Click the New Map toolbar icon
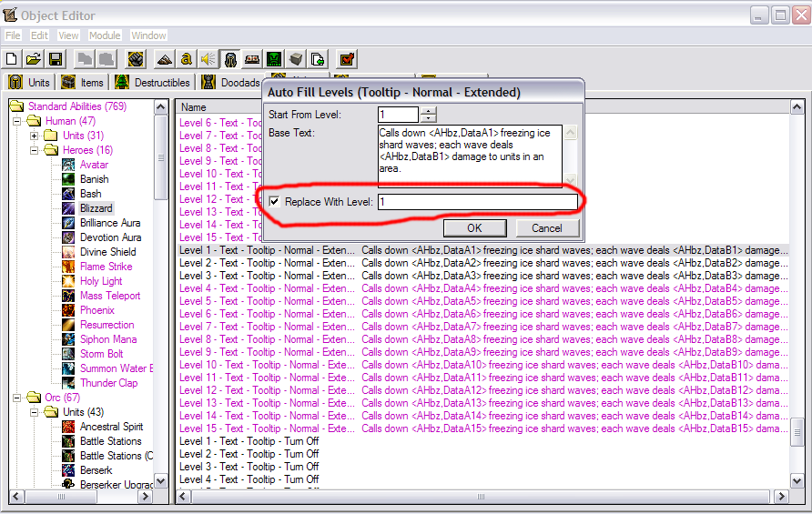The width and height of the screenshot is (812, 514). (x=12, y=59)
